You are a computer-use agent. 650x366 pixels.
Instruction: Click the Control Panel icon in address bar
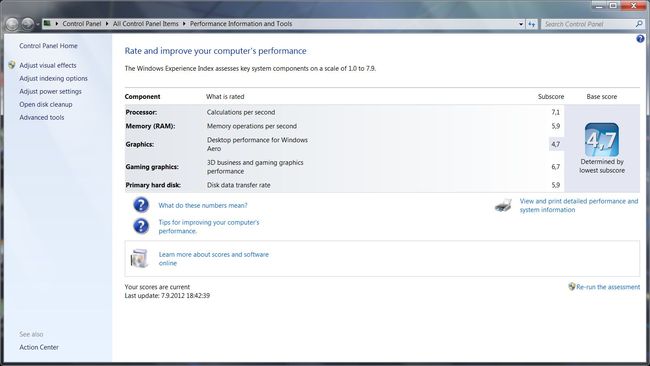click(x=47, y=24)
